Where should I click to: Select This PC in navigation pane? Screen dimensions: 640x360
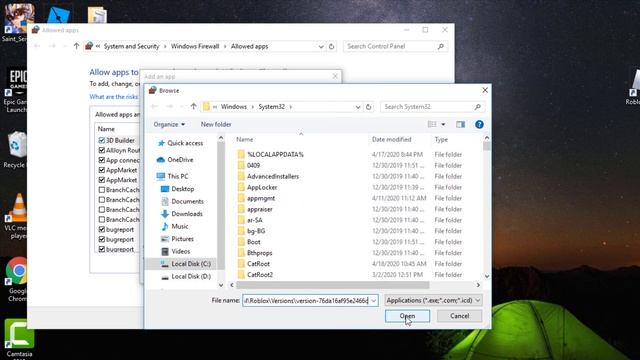pos(172,176)
